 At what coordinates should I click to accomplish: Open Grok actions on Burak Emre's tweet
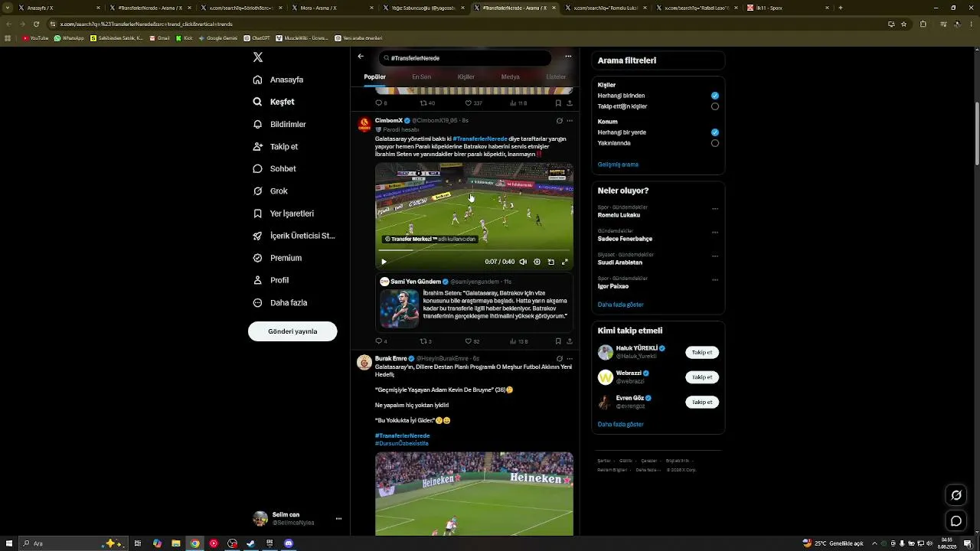click(x=559, y=359)
